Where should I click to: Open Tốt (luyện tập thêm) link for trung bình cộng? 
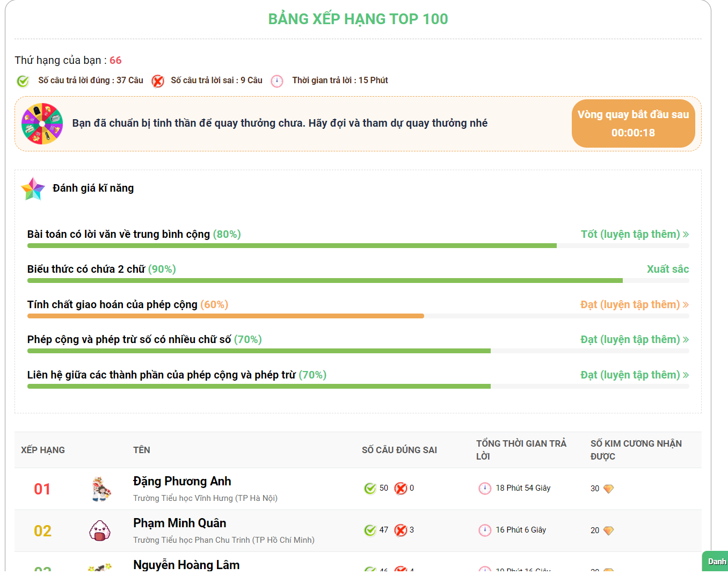[634, 235]
